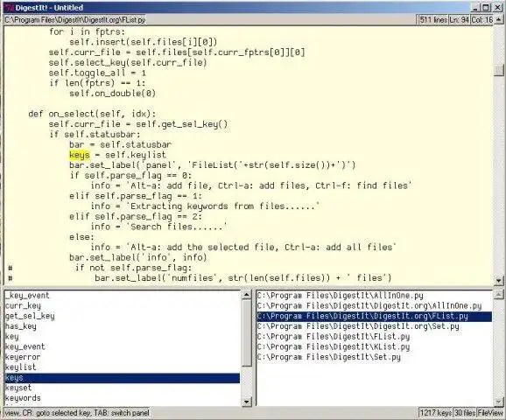Click the file list scroll-down arrow
The height and width of the screenshot is (420, 506).
click(499, 402)
